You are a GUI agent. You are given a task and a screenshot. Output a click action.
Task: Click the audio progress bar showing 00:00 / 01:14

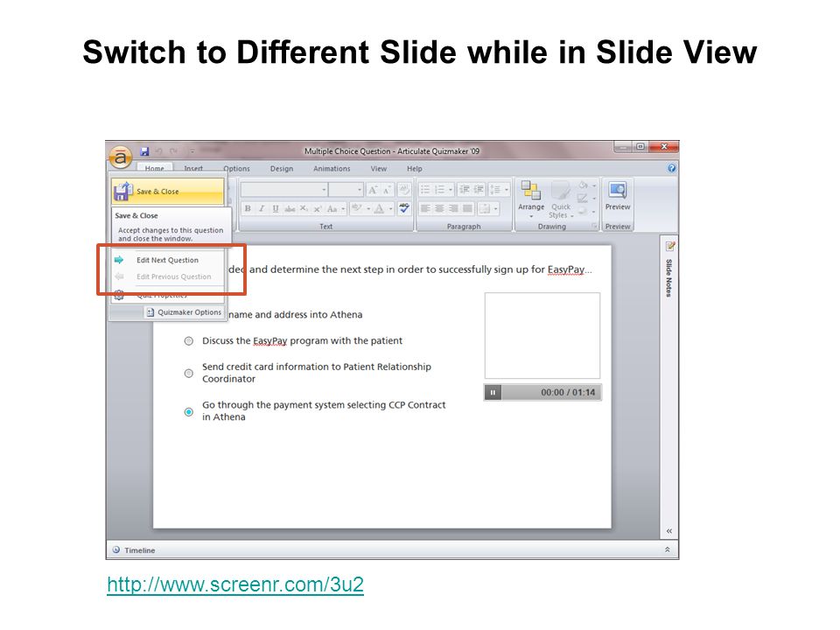pyautogui.click(x=550, y=392)
